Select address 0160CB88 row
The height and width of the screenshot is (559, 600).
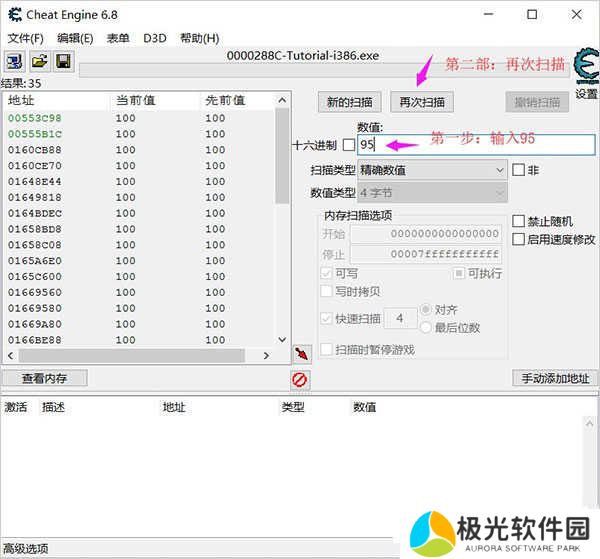pos(139,150)
